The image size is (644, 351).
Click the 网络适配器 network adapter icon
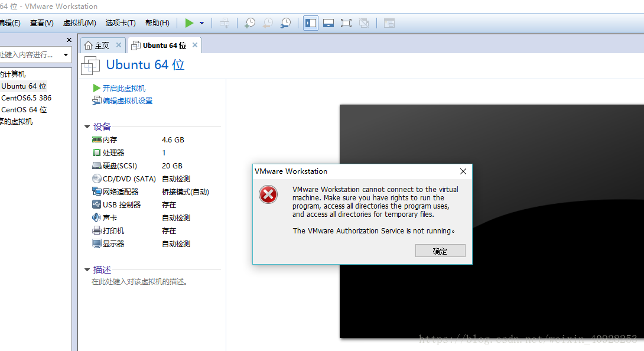(96, 191)
